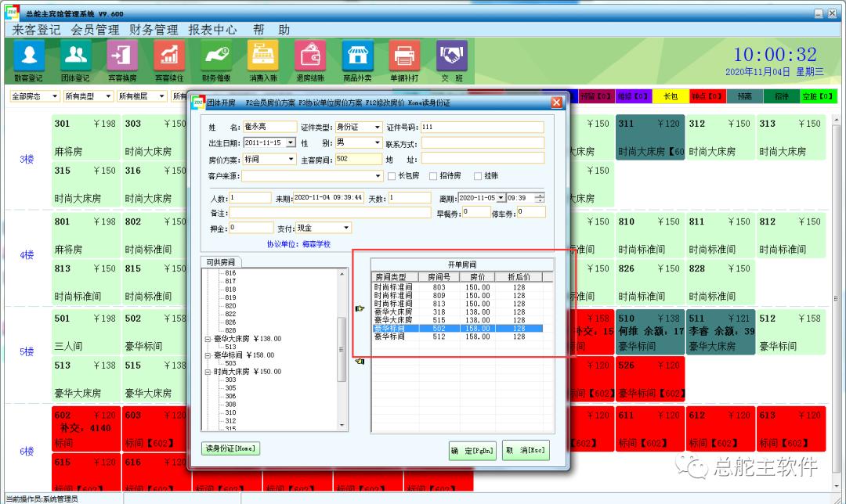Click the 单据补打 reprint receipt icon
The height and width of the screenshot is (504, 846).
pos(406,55)
